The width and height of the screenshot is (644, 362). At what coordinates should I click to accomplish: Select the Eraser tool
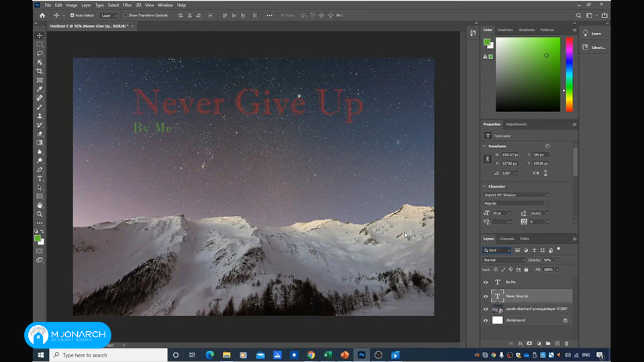pyautogui.click(x=40, y=134)
